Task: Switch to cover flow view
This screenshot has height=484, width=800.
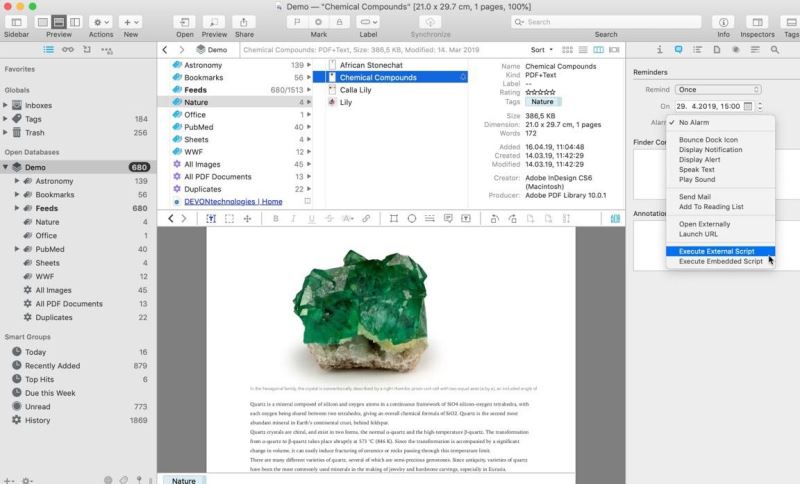Action: 614,49
